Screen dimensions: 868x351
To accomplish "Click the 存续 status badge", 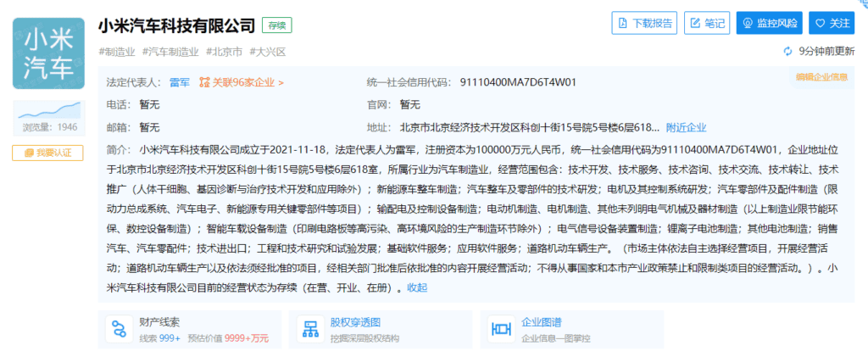I will [277, 25].
